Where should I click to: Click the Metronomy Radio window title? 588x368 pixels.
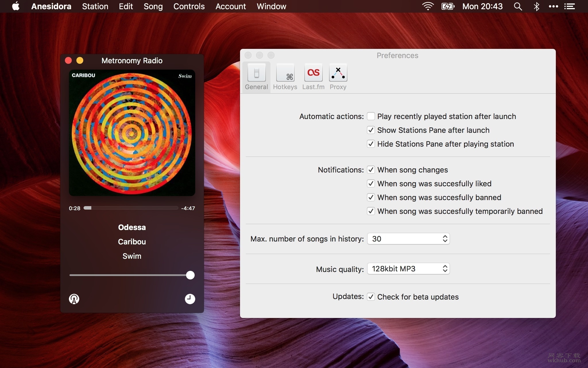132,61
